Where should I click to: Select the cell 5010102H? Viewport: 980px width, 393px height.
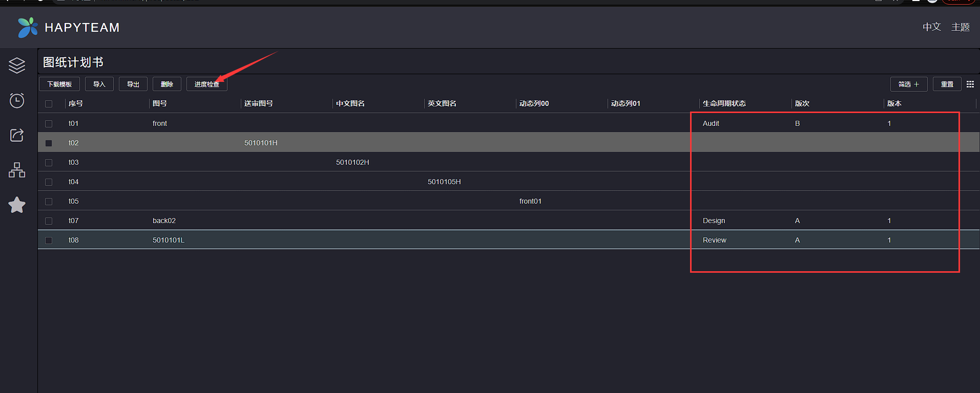pyautogui.click(x=352, y=162)
